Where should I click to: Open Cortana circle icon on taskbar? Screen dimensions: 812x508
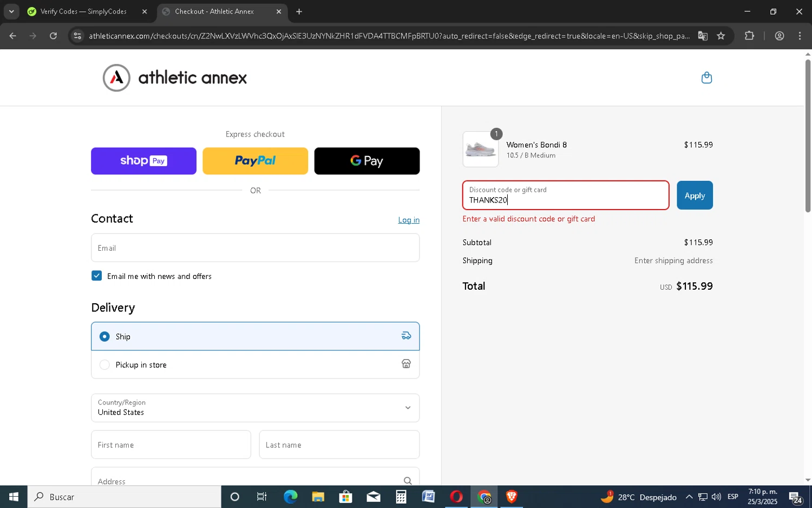pyautogui.click(x=234, y=497)
